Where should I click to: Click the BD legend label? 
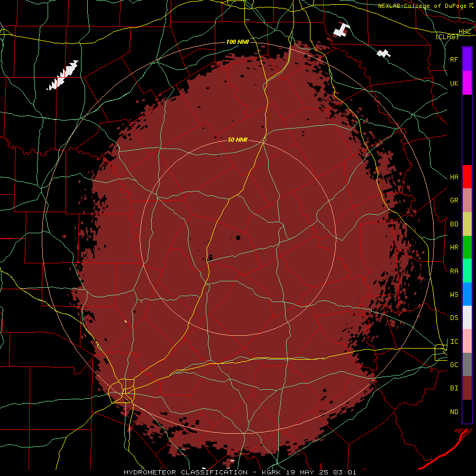pos(454,224)
